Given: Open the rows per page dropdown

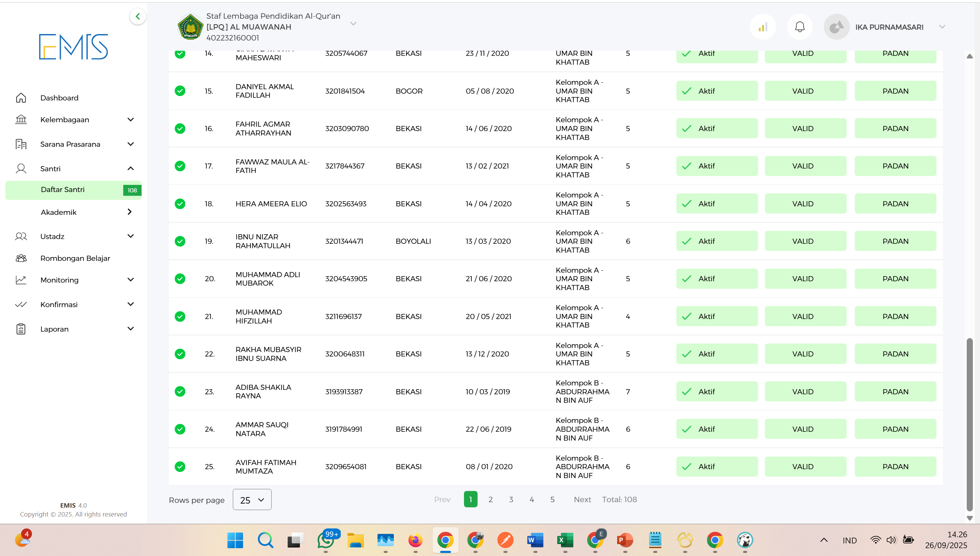Looking at the screenshot, I should click(x=252, y=499).
